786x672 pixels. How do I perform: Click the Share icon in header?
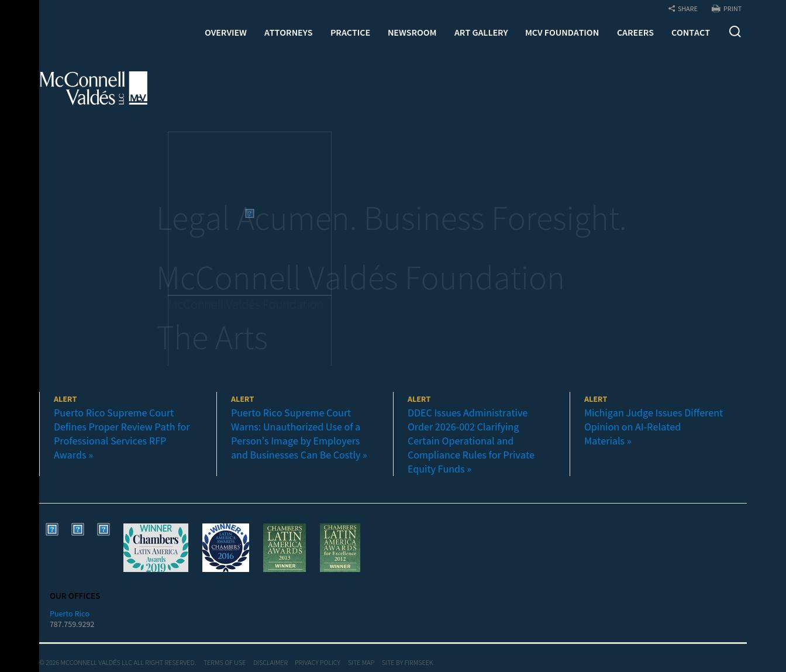point(672,9)
